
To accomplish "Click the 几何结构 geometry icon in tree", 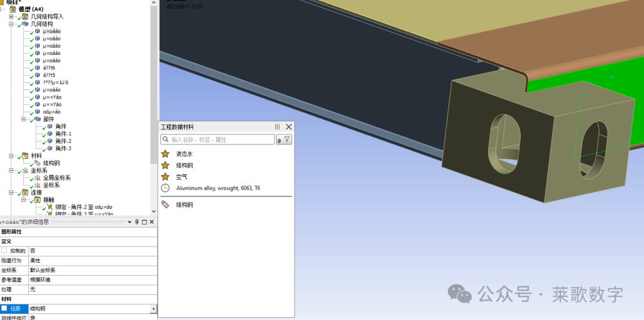I will pos(26,24).
